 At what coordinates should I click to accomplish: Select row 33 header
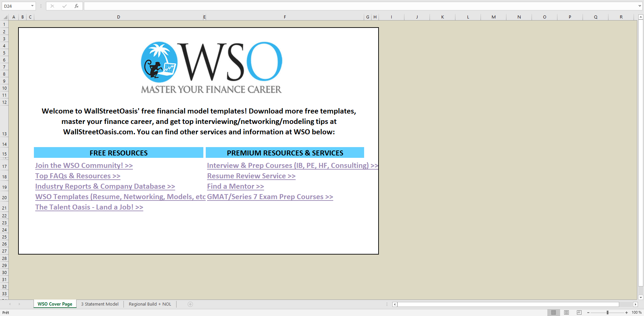click(x=4, y=294)
